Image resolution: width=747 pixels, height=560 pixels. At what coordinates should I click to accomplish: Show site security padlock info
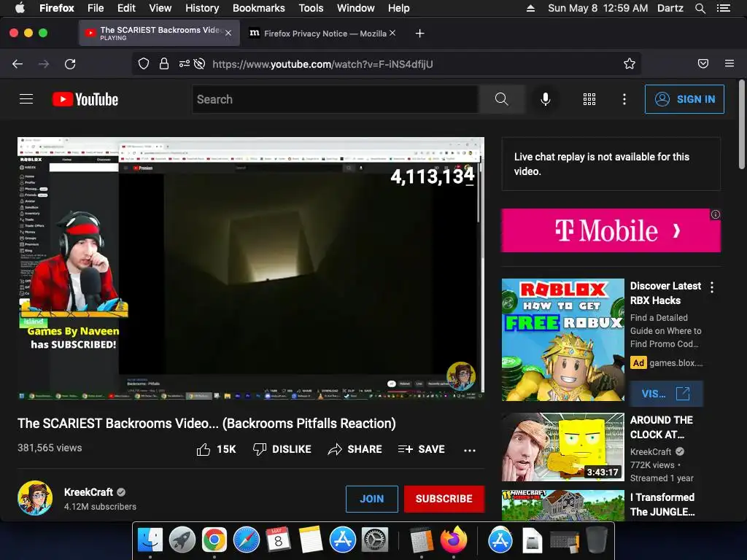(164, 64)
